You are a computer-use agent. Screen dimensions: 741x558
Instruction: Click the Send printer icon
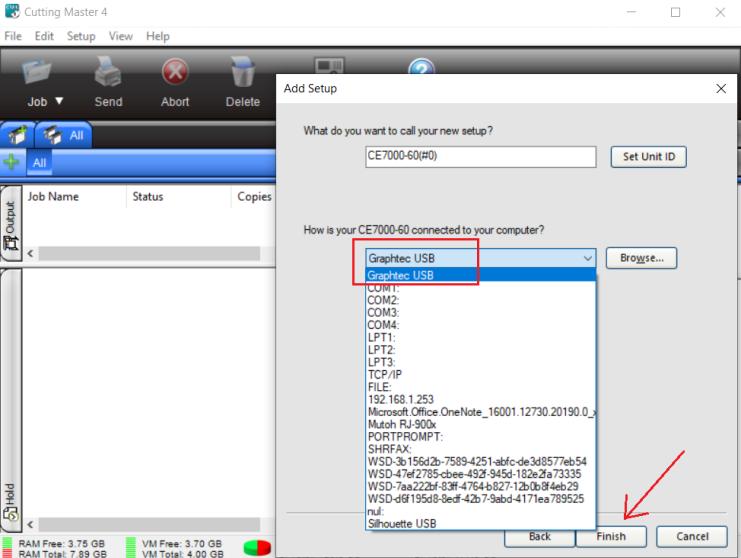[108, 72]
